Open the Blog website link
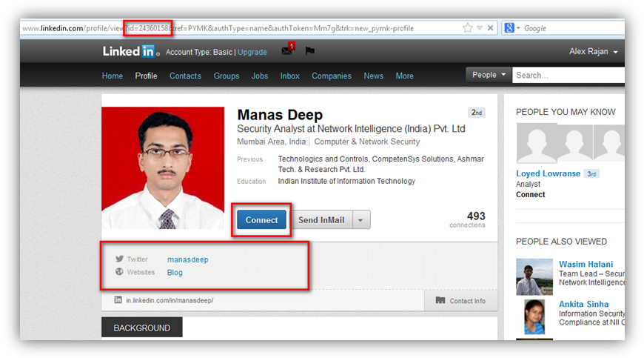The width and height of the screenshot is (644, 358). click(175, 272)
